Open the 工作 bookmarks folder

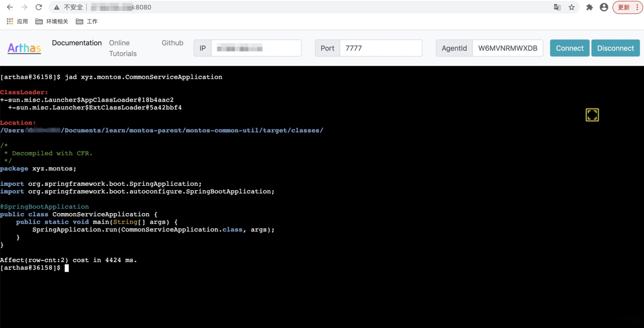[87, 21]
